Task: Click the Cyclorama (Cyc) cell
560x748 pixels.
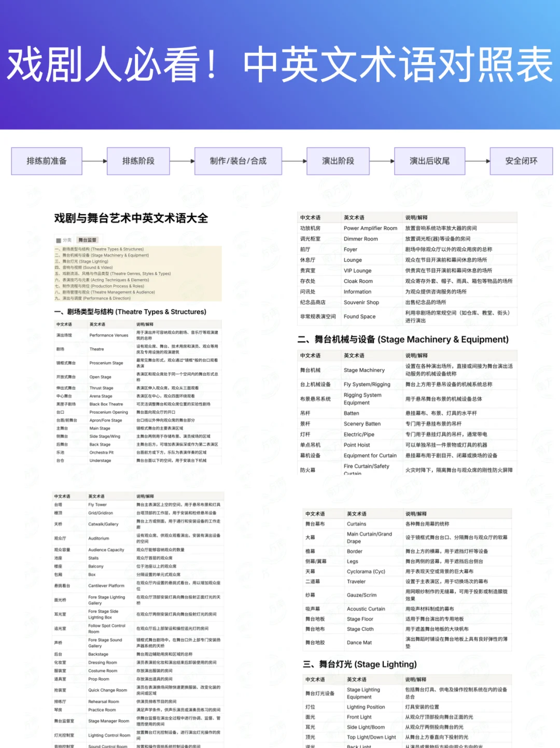Action: click(x=366, y=571)
